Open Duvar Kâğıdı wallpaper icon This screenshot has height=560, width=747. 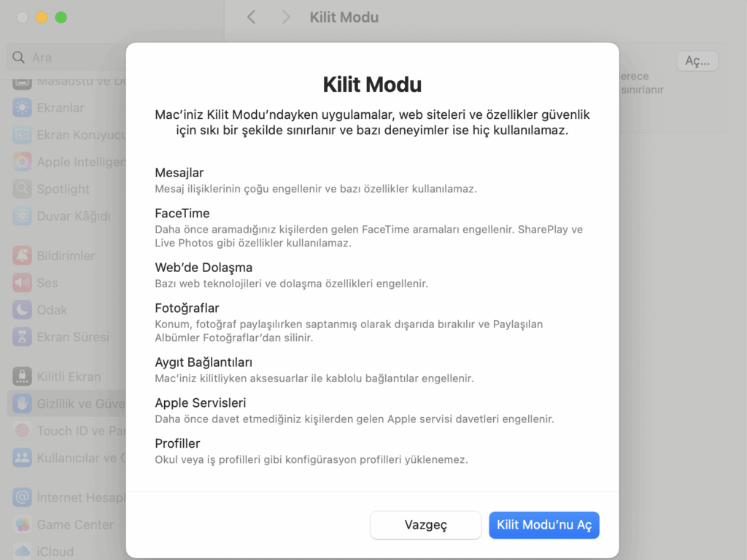coord(23,216)
